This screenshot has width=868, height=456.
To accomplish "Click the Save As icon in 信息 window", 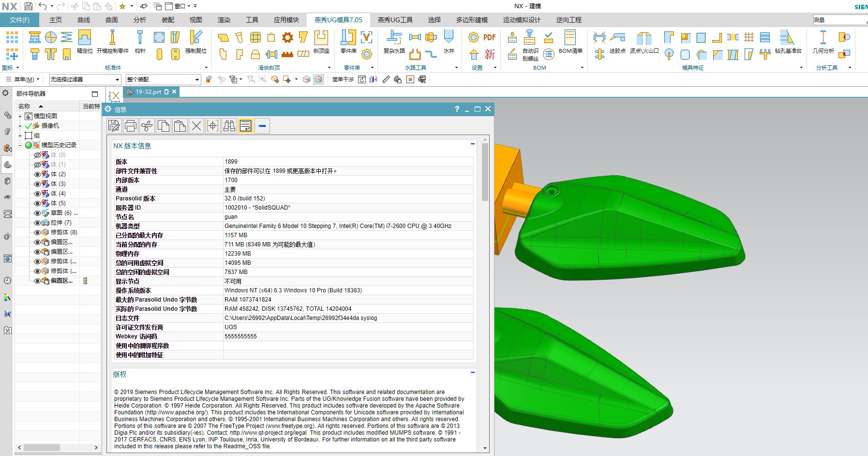I will tap(114, 126).
